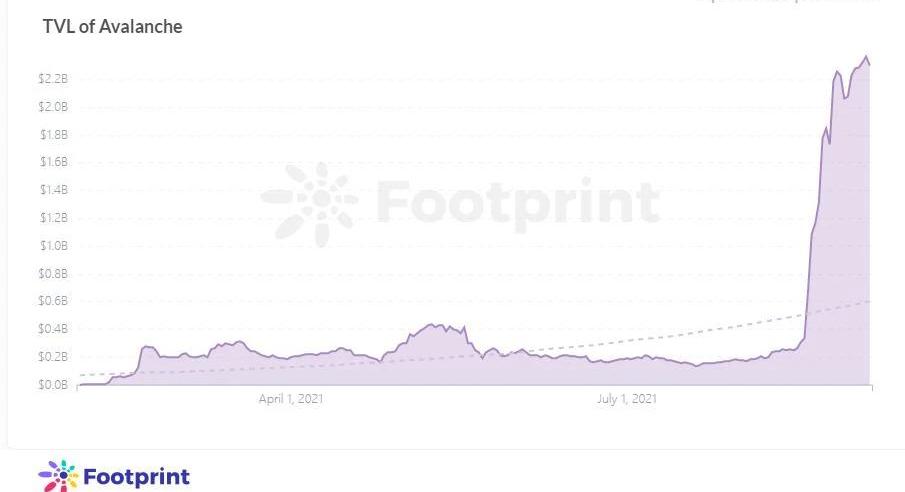Select the "TVL of Avalanche" chart title
Image resolution: width=905 pixels, height=492 pixels.
point(112,27)
